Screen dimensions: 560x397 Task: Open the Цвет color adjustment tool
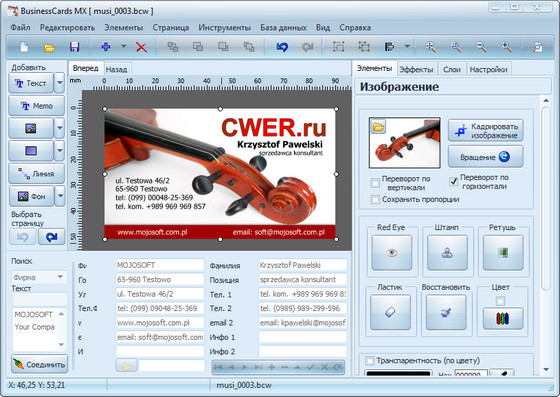tap(503, 318)
